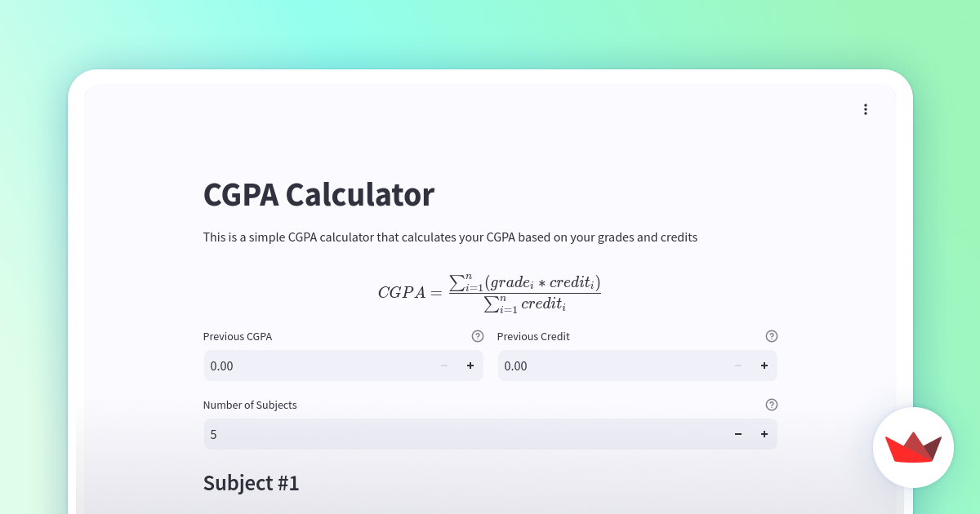Increase Previous CGPA with plus button
The image size is (980, 514).
coord(470,366)
